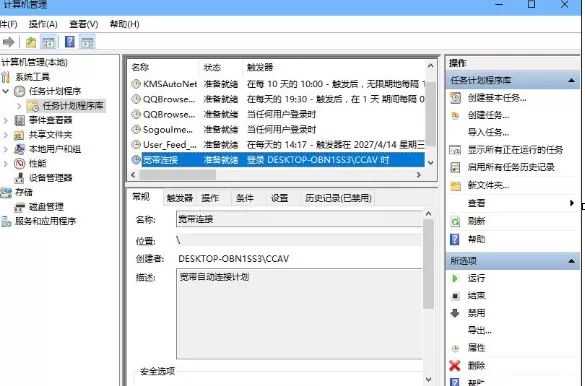Click the 显示所有正在运行的任务 icon
This screenshot has width=585, height=386.
pos(455,150)
